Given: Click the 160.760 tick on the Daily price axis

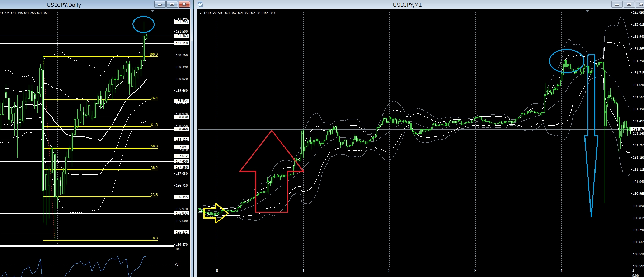Looking at the screenshot, I should coord(182,55).
